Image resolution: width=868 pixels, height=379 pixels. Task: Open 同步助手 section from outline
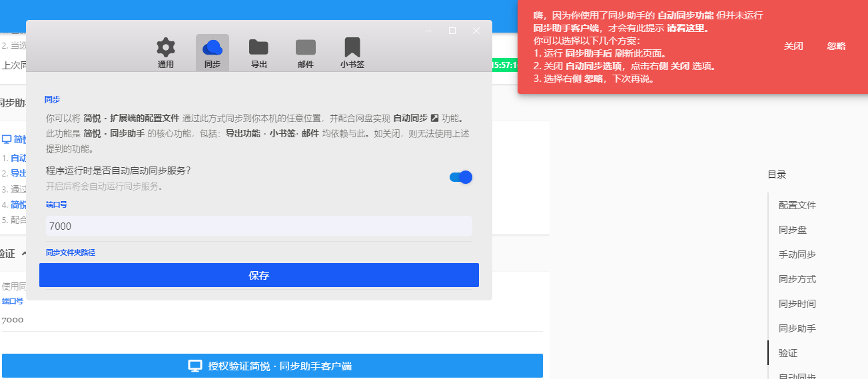click(797, 328)
